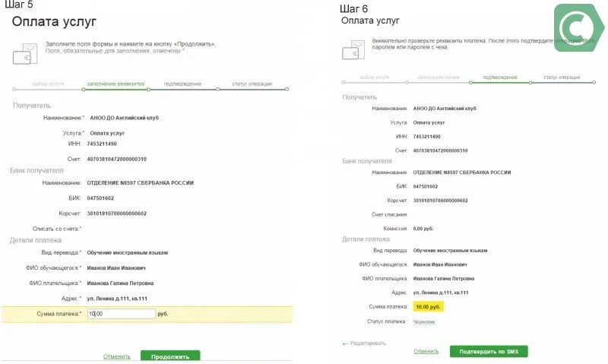Image resolution: width=608 pixels, height=364 pixels.
Task: Click the Сумма платежа input field
Action: tap(122, 314)
